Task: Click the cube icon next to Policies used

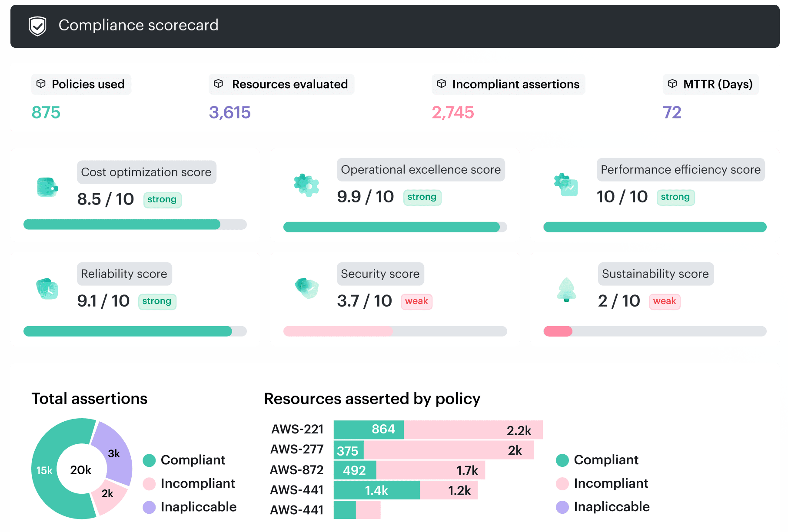Action: [x=42, y=84]
